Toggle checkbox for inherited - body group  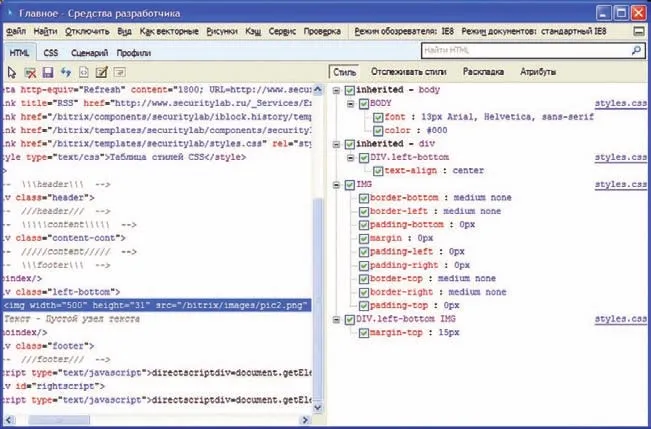tap(350, 90)
